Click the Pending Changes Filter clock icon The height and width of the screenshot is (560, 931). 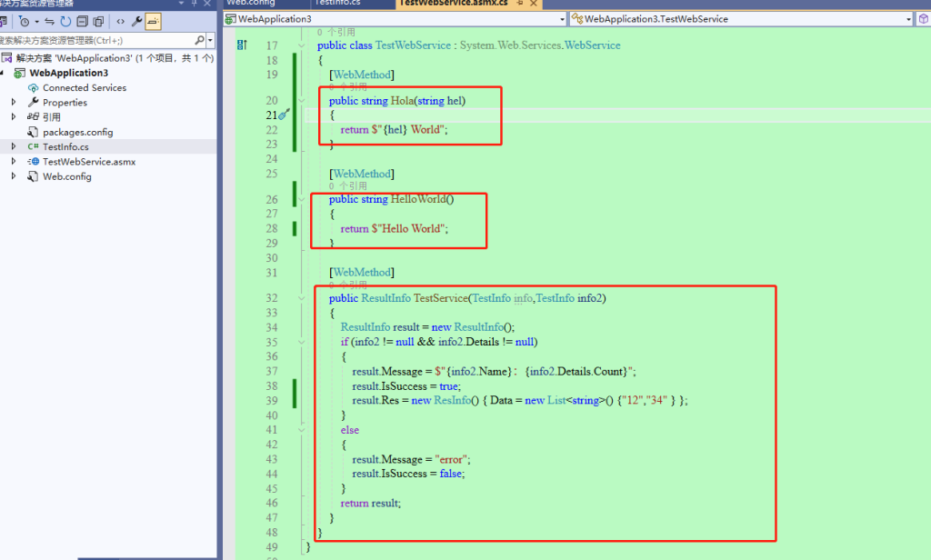click(x=25, y=24)
